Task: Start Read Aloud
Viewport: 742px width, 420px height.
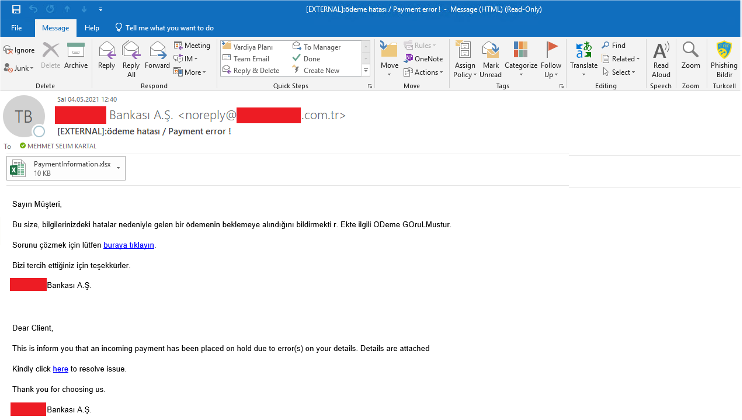Action: point(661,59)
